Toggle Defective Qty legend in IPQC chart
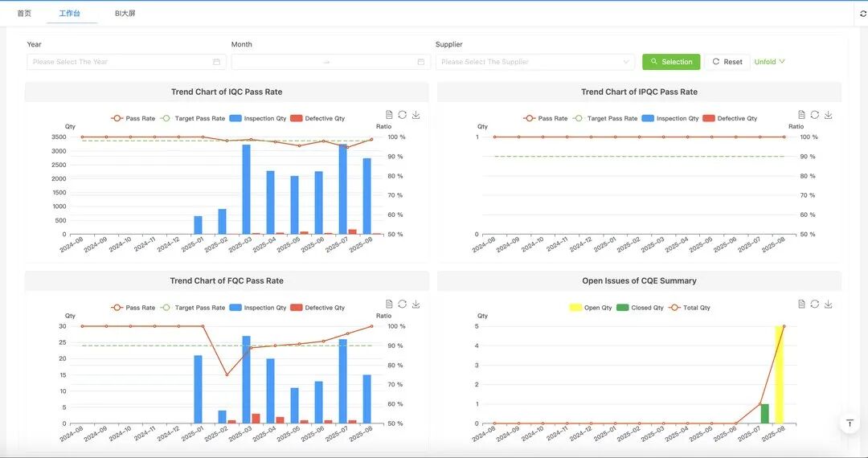Image resolution: width=868 pixels, height=458 pixels. [730, 118]
